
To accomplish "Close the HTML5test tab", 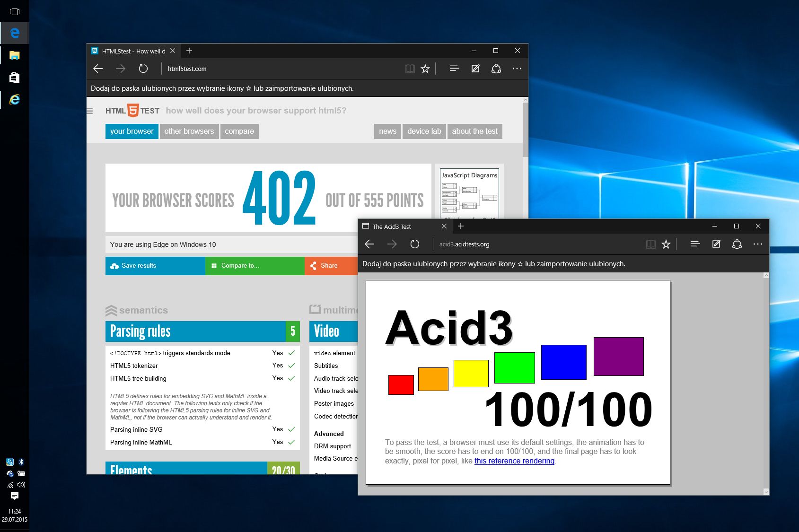I will pyautogui.click(x=173, y=51).
